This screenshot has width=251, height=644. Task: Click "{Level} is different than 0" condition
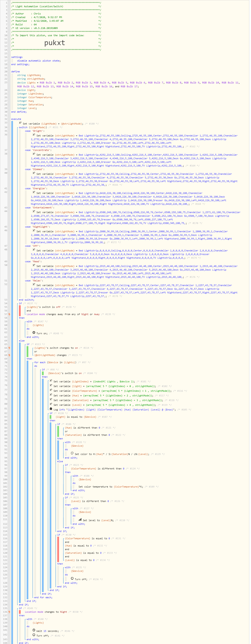[90, 501]
